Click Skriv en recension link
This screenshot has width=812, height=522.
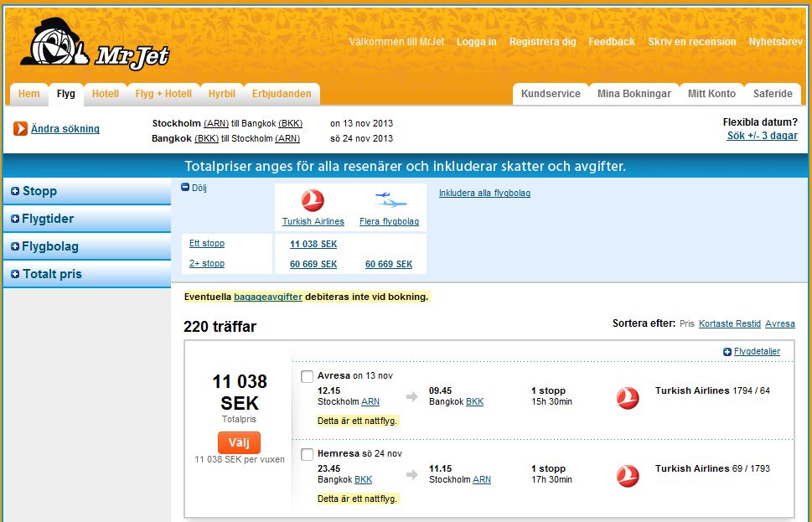click(692, 42)
